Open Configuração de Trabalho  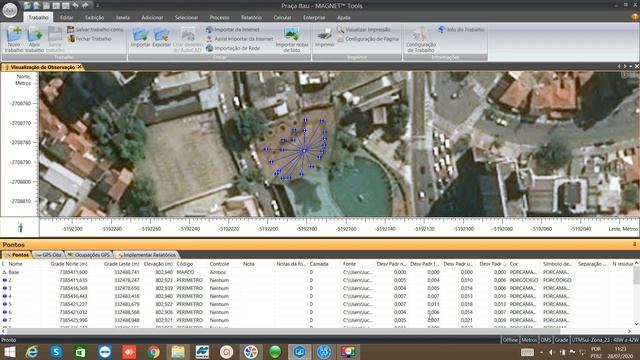[x=421, y=39]
